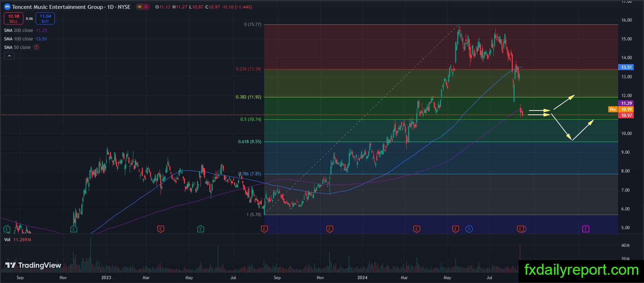Click the 2024 label on time axis
Viewport: 644px width, 283px height.
click(x=362, y=278)
